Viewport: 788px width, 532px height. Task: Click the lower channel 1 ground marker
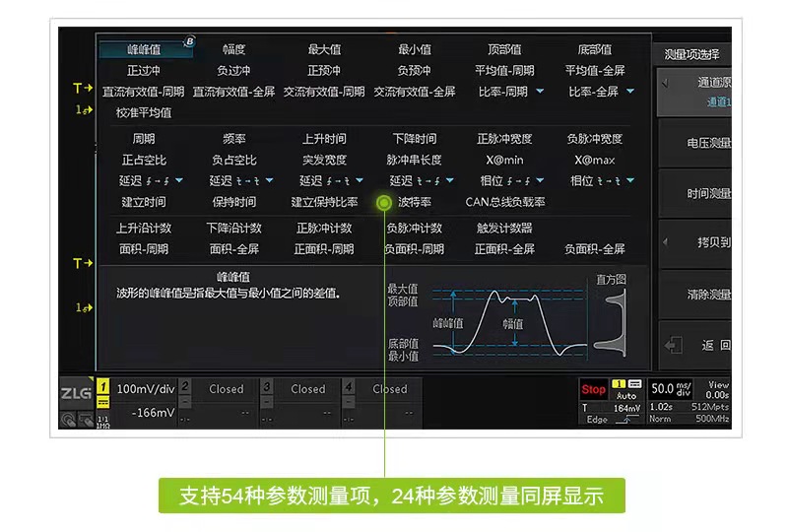(x=84, y=306)
